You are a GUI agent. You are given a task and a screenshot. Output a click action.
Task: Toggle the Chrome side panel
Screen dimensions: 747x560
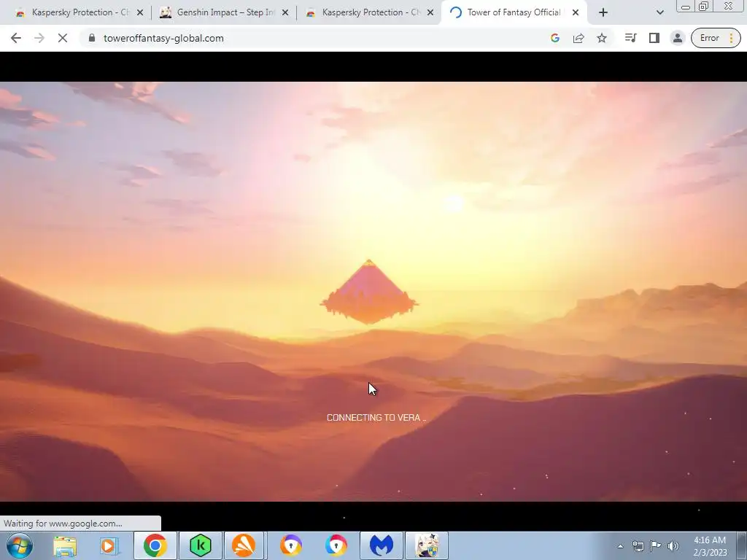654,38
